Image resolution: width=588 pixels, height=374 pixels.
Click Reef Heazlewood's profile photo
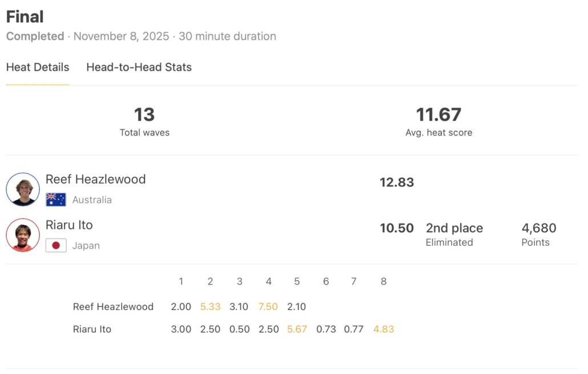[x=23, y=189]
